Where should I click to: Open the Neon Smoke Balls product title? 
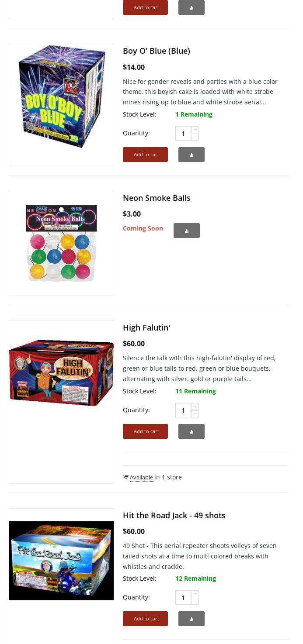pyautogui.click(x=157, y=198)
